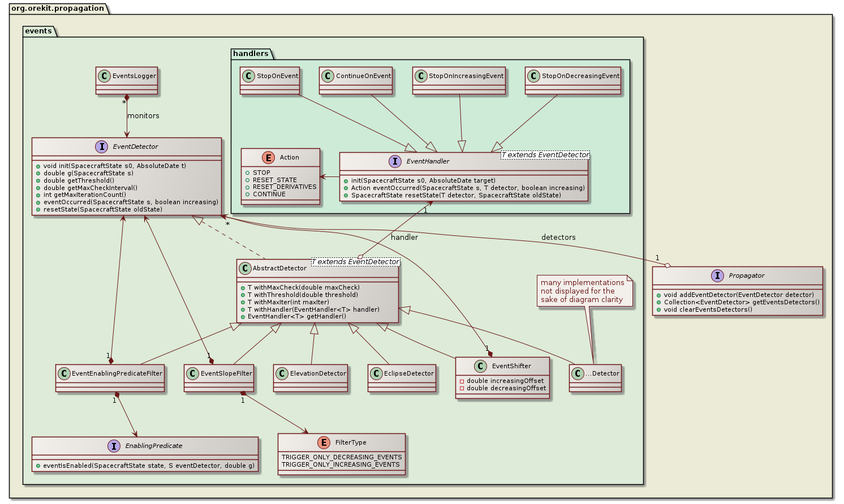Click the Action enumeration icon
Image resolution: width=844 pixels, height=504 pixels.
coord(268,157)
